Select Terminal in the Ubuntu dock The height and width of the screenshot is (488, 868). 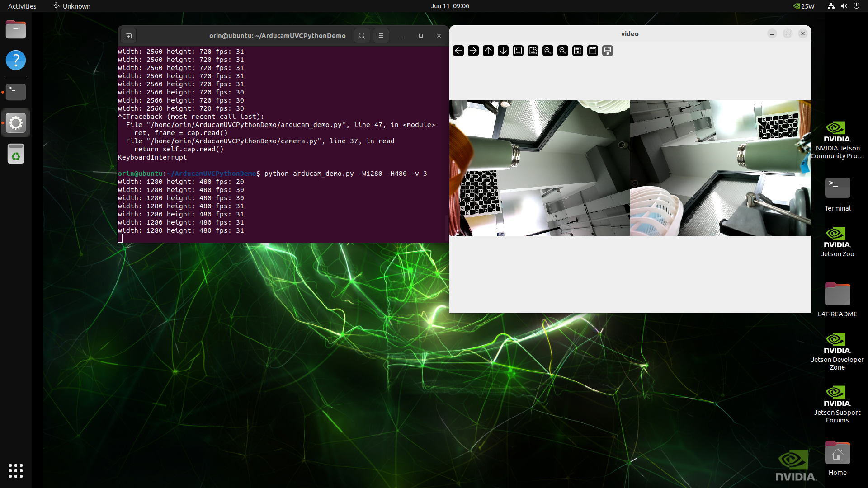pyautogui.click(x=16, y=92)
